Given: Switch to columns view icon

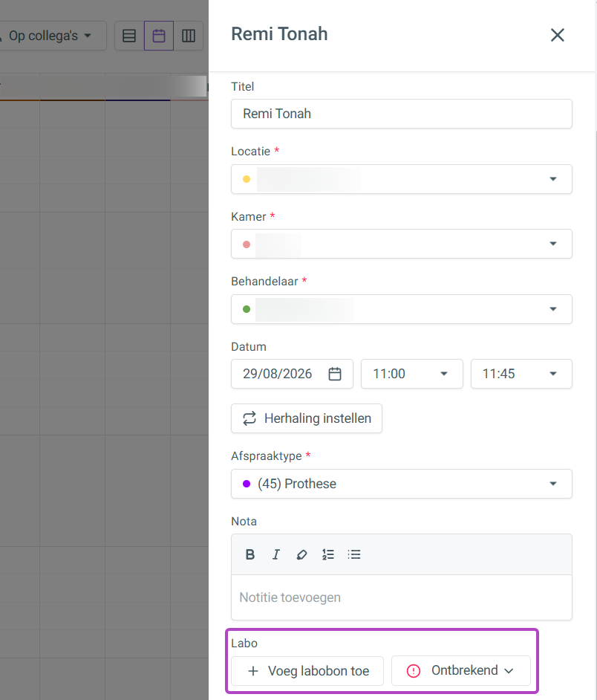Looking at the screenshot, I should (x=189, y=36).
